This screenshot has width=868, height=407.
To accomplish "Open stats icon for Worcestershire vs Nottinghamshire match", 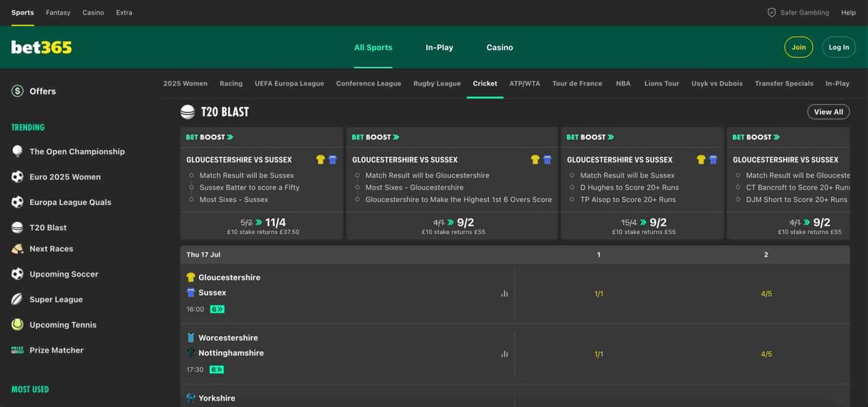I will click(x=504, y=354).
